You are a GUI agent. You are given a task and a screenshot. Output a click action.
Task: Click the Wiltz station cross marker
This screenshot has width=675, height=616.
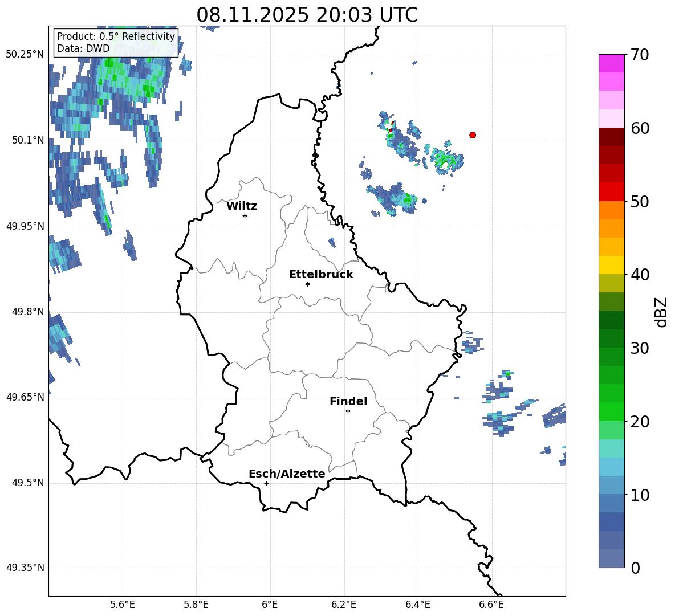click(245, 215)
